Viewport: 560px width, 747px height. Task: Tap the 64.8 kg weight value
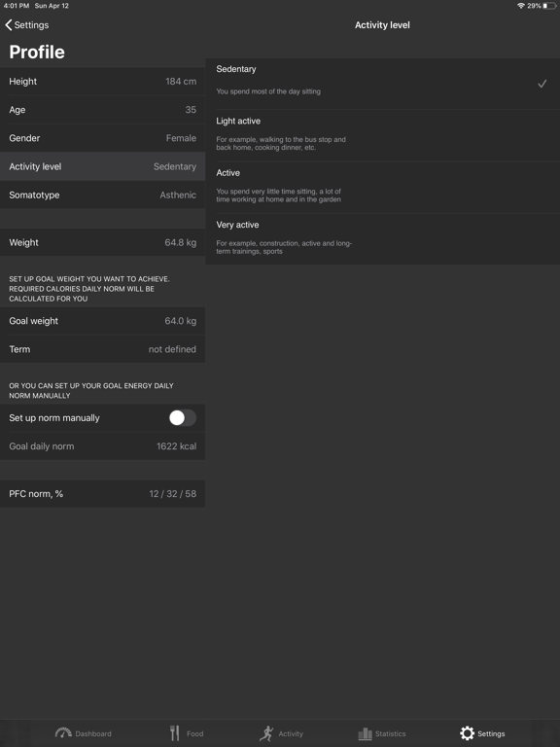coord(180,242)
